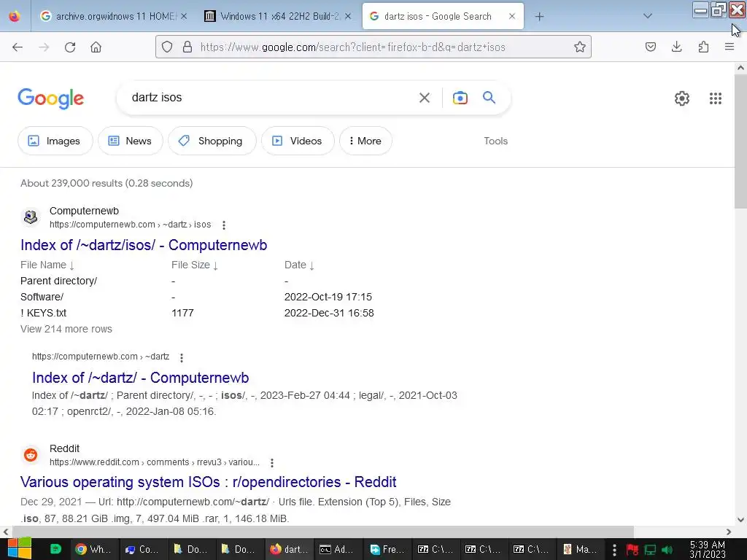
Task: Sort by File Name column arrow
Action: coord(72,265)
